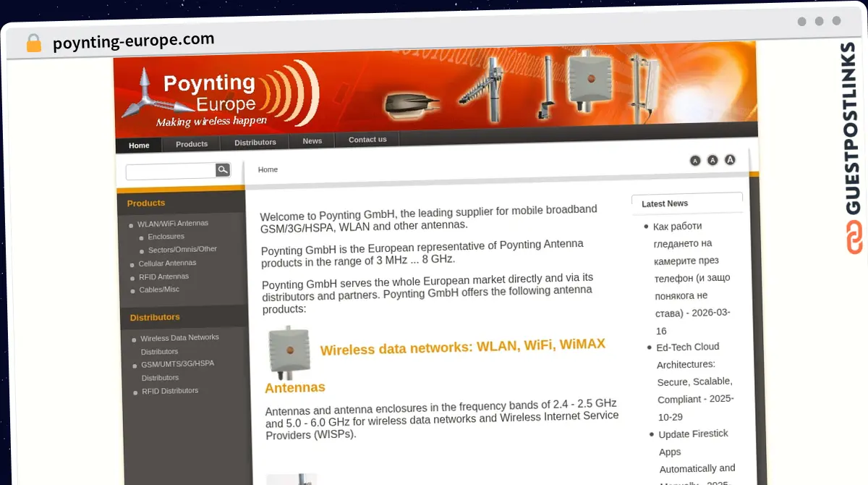Click the Wireless data networks heading link
The image size is (868, 485).
click(x=435, y=366)
